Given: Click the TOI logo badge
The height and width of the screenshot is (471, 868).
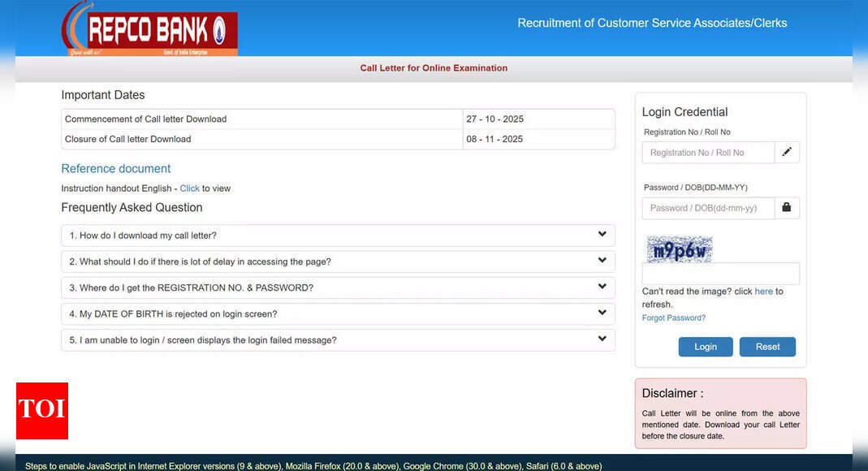Looking at the screenshot, I should click(41, 410).
